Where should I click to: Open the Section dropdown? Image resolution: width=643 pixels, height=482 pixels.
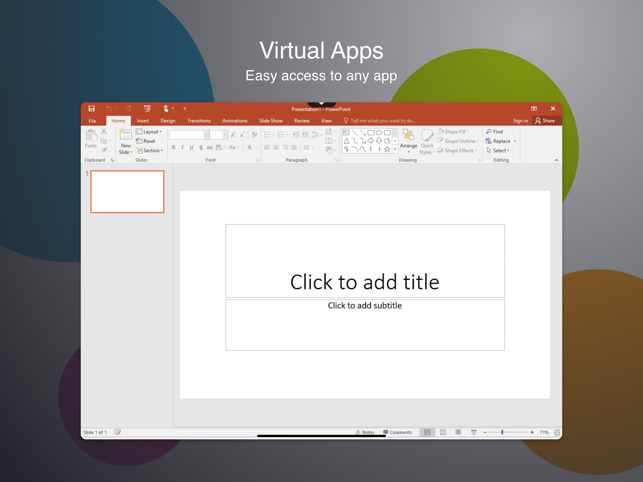click(x=150, y=151)
